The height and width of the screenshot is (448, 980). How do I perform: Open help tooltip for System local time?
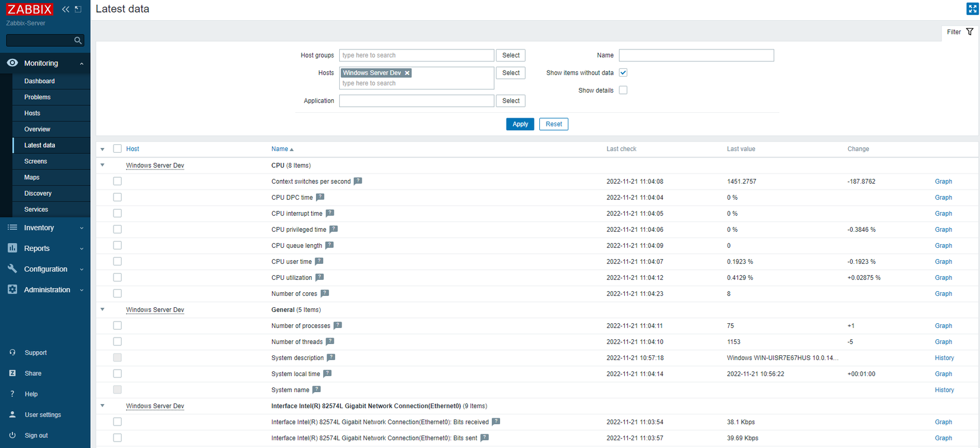(327, 374)
